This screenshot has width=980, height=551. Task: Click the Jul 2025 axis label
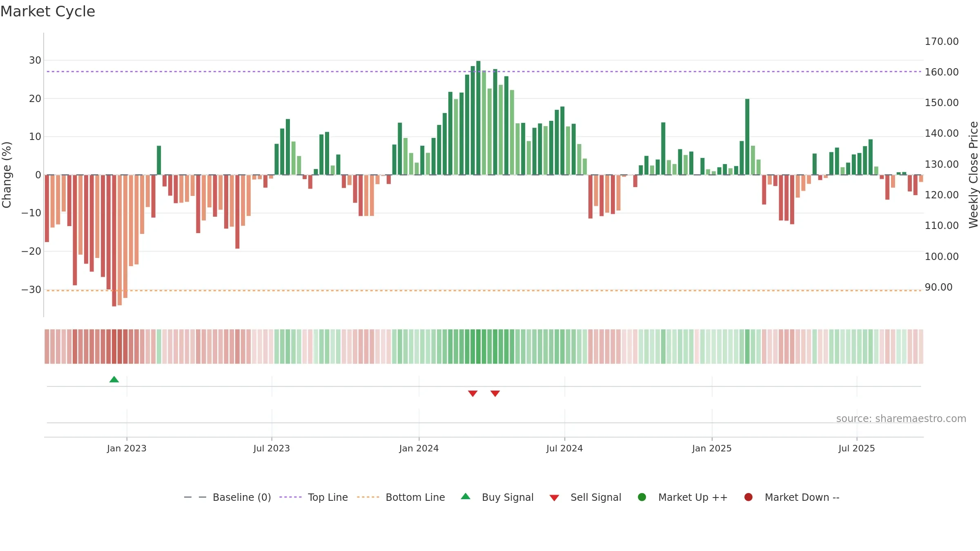(x=857, y=448)
